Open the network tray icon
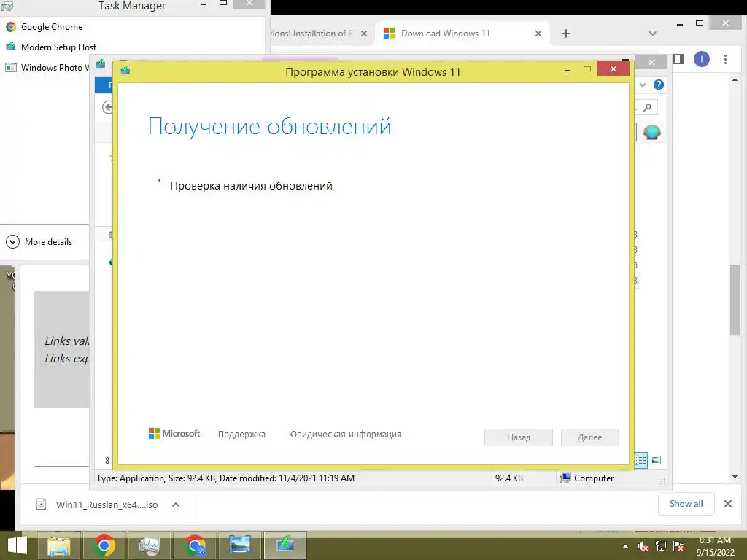Viewport: 747px width, 560px height. pyautogui.click(x=661, y=547)
